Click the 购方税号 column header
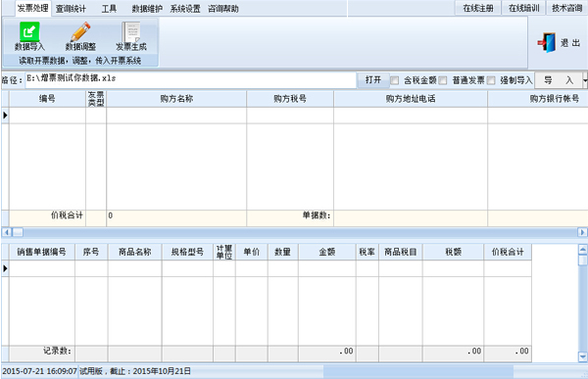This screenshot has width=588, height=379. coord(290,99)
